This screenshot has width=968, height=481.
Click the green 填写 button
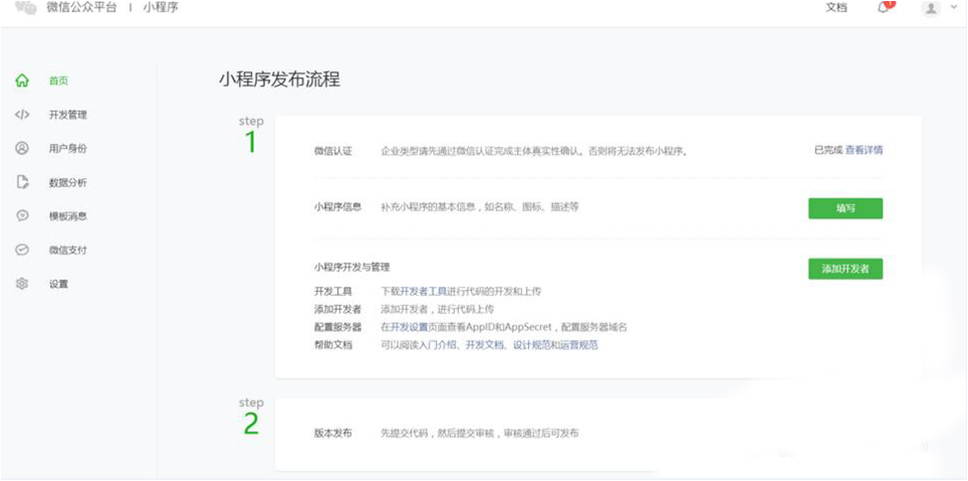coord(845,208)
